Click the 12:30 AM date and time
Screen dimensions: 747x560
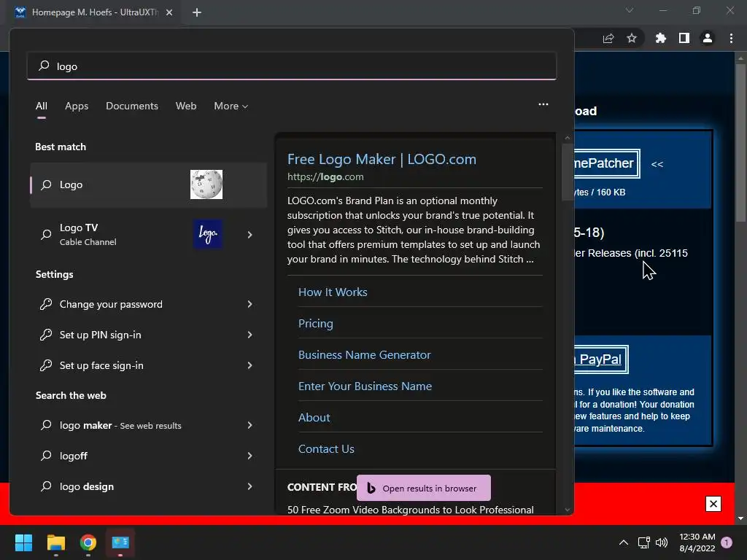pos(697,542)
